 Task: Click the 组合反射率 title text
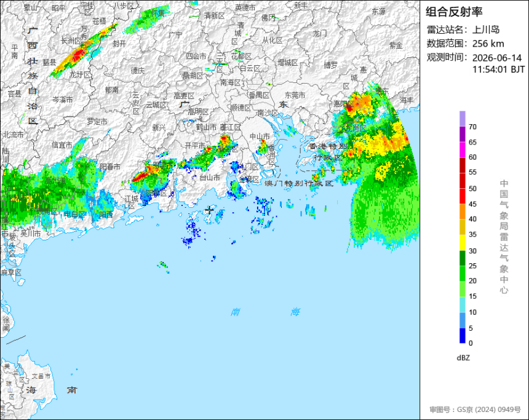click(x=454, y=12)
